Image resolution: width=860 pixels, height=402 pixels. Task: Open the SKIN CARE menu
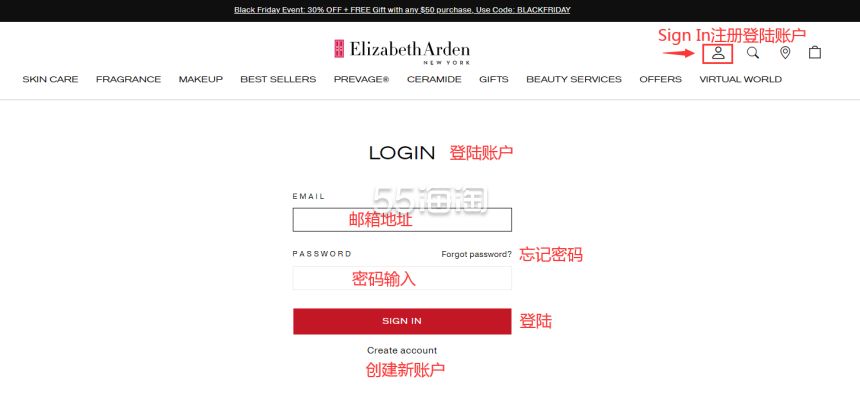pos(50,80)
